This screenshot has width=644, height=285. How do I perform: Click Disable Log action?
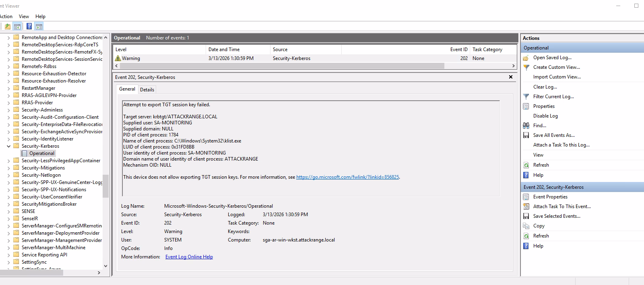[x=545, y=116]
